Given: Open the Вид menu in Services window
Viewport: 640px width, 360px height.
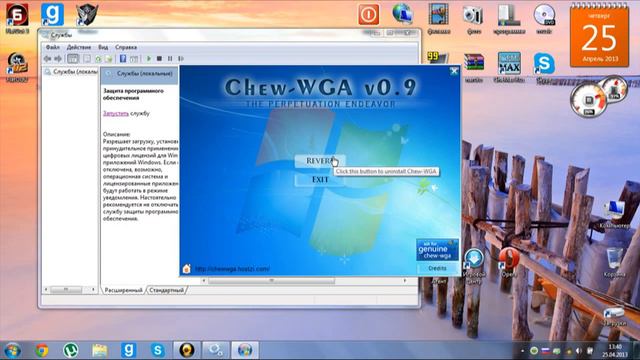Looking at the screenshot, I should point(103,47).
